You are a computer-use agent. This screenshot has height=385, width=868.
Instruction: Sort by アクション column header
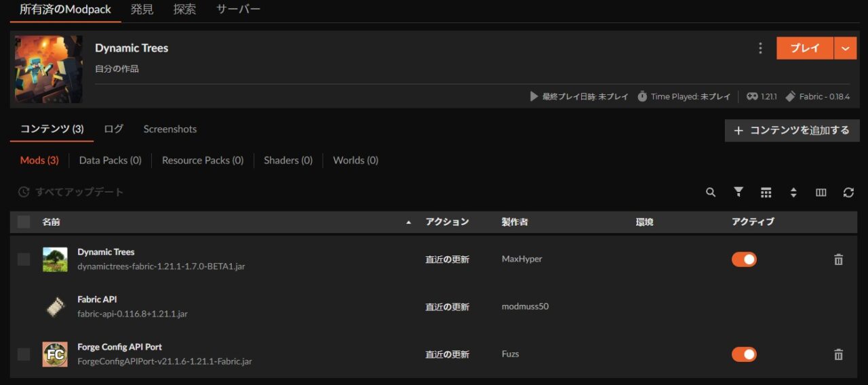pos(447,222)
